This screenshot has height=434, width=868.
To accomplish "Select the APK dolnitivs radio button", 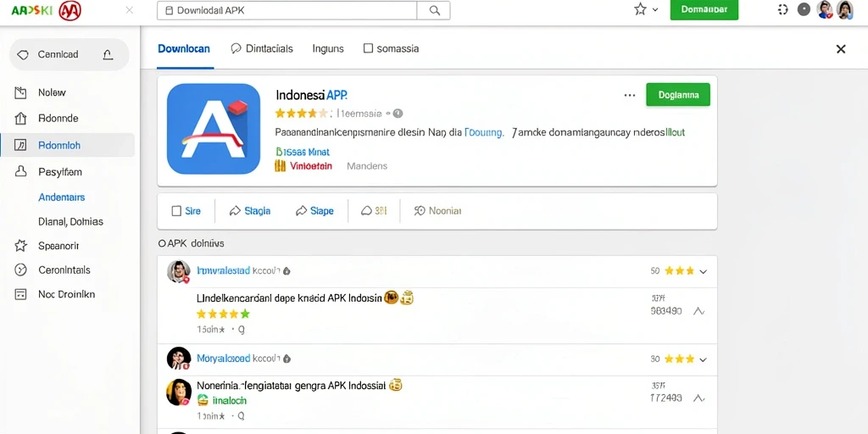I will tap(162, 243).
